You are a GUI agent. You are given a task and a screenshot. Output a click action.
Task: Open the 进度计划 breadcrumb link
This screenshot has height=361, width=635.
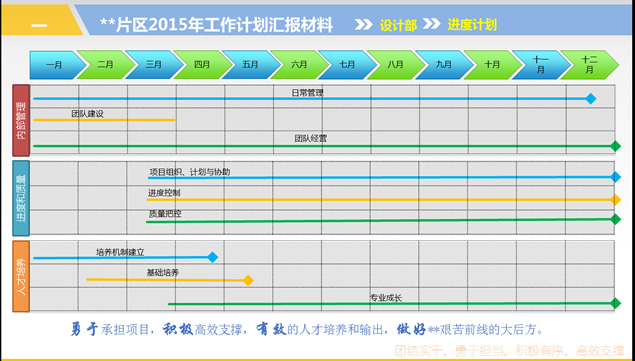pos(472,25)
